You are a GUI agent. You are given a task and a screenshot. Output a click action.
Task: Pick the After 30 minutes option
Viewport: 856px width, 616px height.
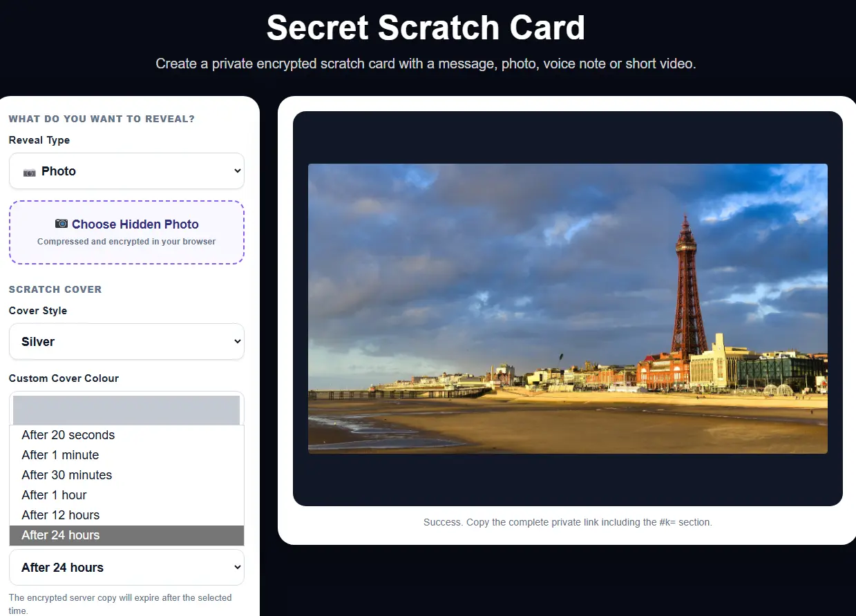coord(126,475)
